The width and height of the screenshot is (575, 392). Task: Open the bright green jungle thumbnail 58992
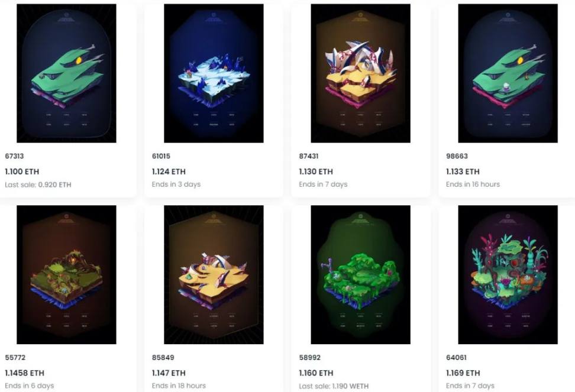tap(360, 275)
